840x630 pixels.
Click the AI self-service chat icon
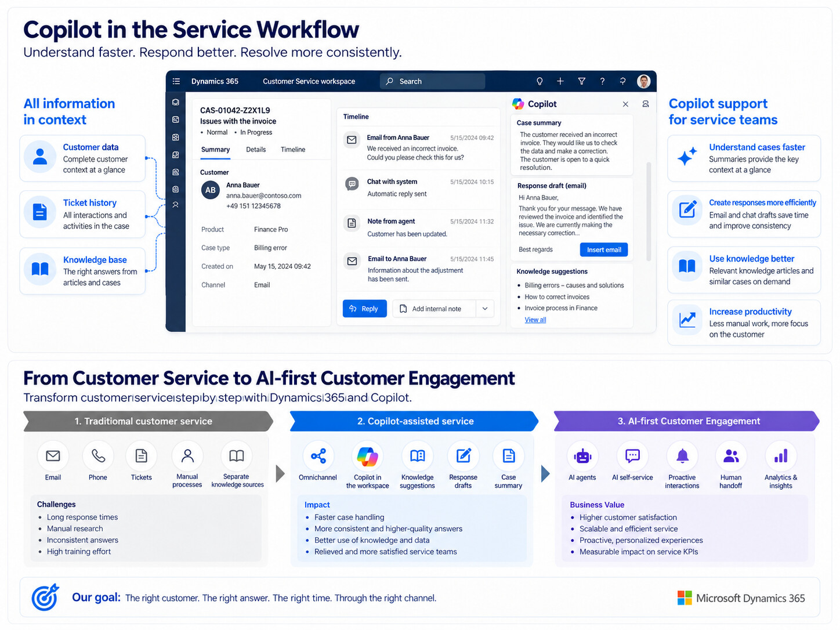click(x=632, y=456)
